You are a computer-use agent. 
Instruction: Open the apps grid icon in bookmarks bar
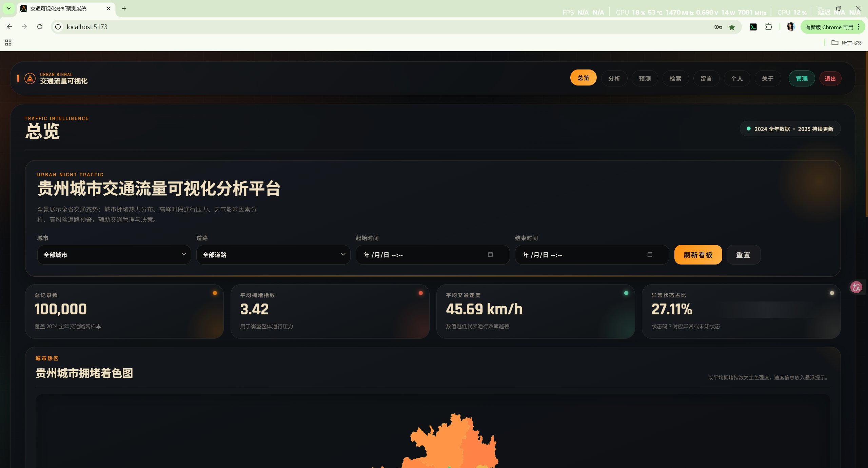(x=8, y=43)
